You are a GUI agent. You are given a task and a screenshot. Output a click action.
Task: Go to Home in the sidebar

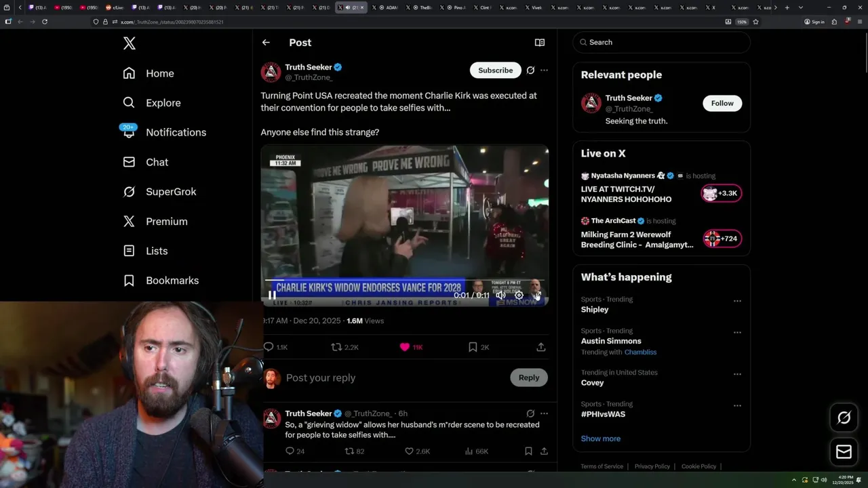[x=149, y=73]
